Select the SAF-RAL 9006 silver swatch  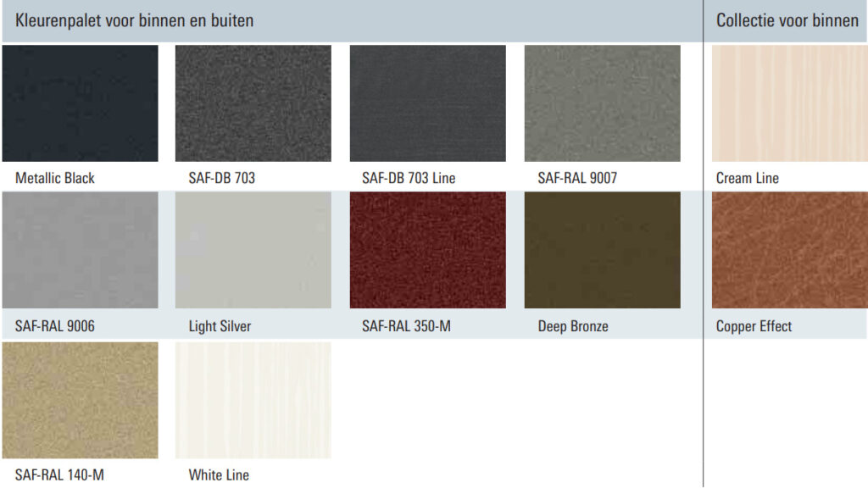pos(80,250)
